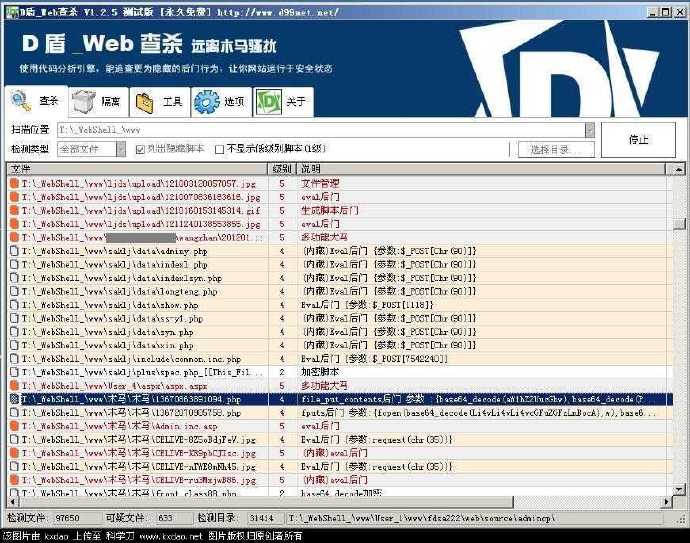This screenshot has width=690, height=543.
Task: Select the 生成脚本后门 description cell
Action: pyautogui.click(x=330, y=210)
